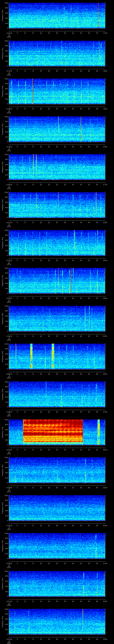
Task: Click the "Frequency (Hz)" label of the 9:32 panel
Action: pos(3,621)
